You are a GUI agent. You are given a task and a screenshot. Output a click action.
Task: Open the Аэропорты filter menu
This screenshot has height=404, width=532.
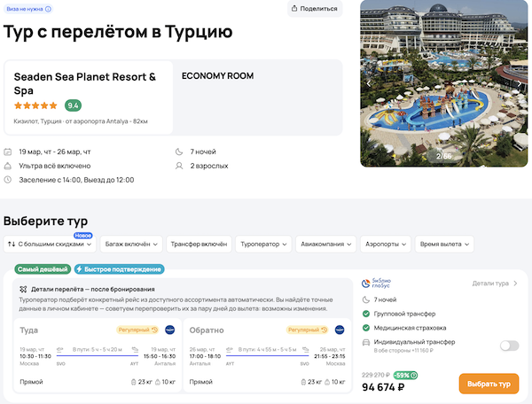point(385,244)
